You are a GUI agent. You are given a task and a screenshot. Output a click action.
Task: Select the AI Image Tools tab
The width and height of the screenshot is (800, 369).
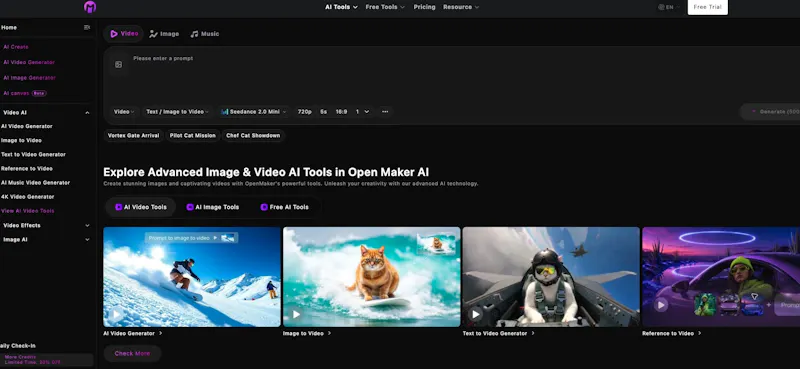pyautogui.click(x=213, y=207)
